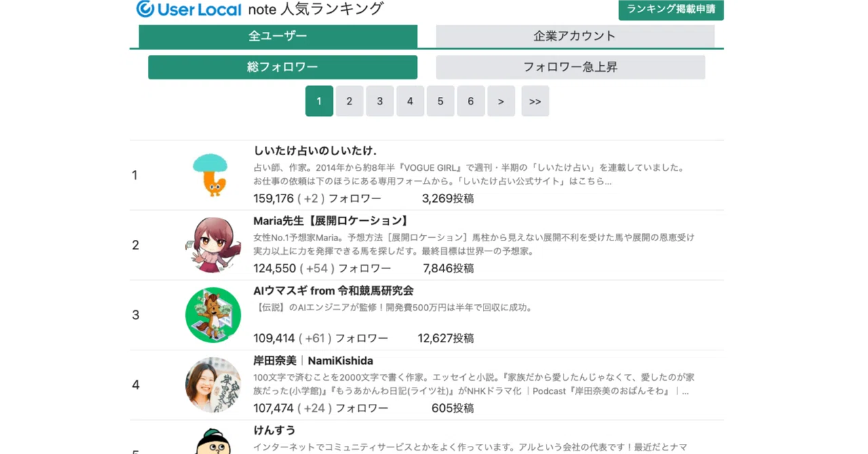Open Maria先生【展開ロケーション】 title link
Image resolution: width=868 pixels, height=454 pixels.
click(x=332, y=221)
